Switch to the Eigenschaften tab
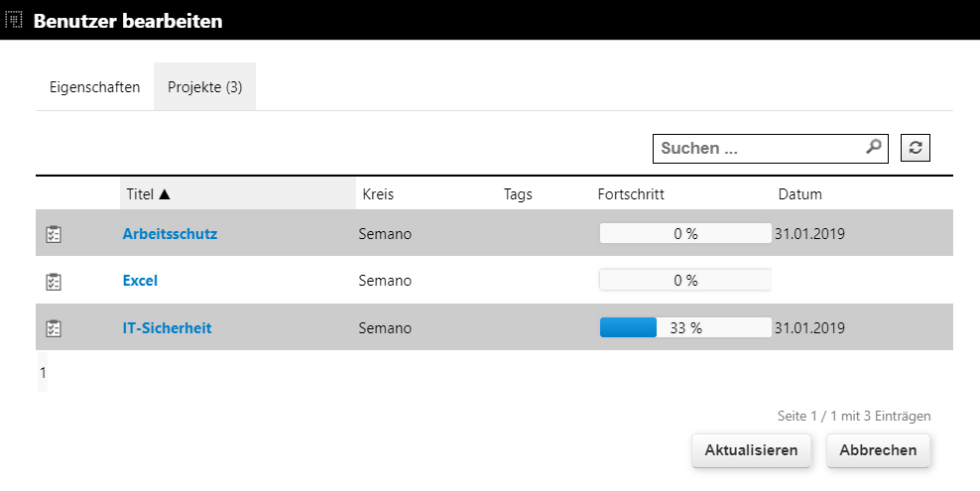Screen dimensions: 980x491 coord(94,86)
